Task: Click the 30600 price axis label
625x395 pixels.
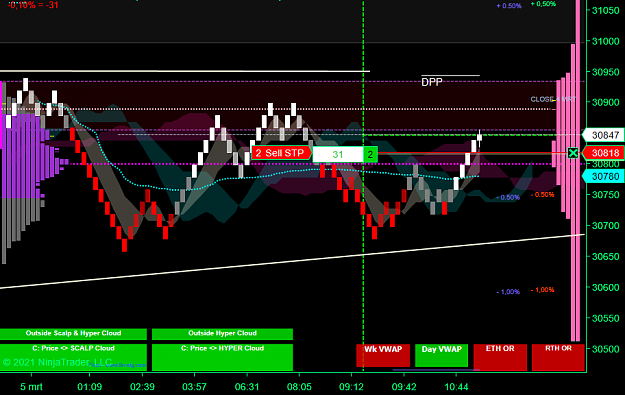Action: [x=605, y=287]
